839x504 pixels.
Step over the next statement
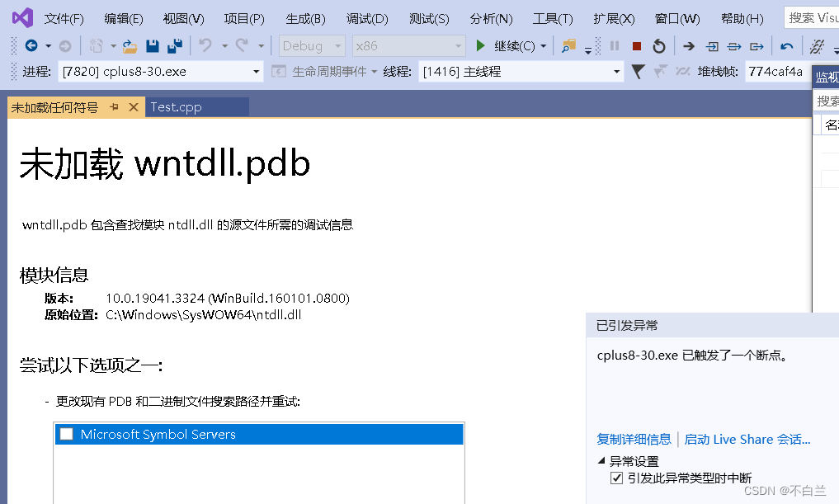(734, 46)
